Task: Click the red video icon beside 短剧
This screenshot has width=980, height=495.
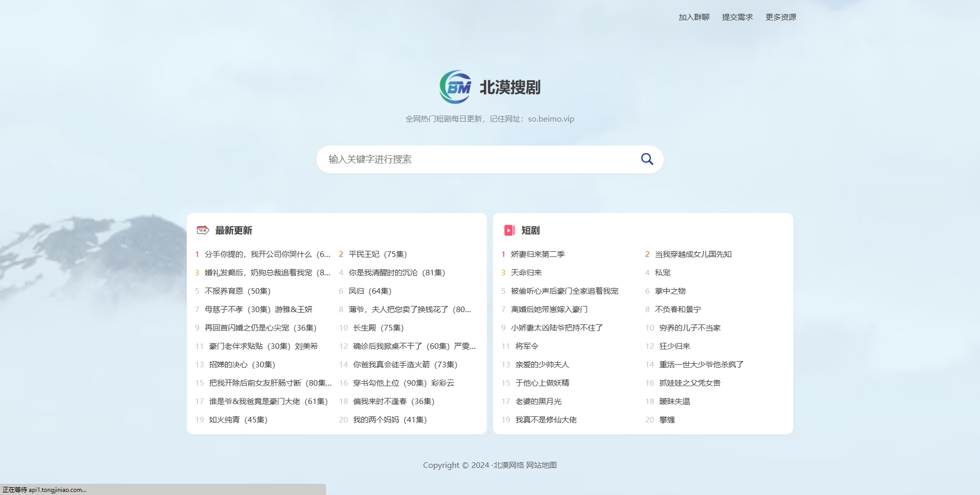Action: (509, 230)
